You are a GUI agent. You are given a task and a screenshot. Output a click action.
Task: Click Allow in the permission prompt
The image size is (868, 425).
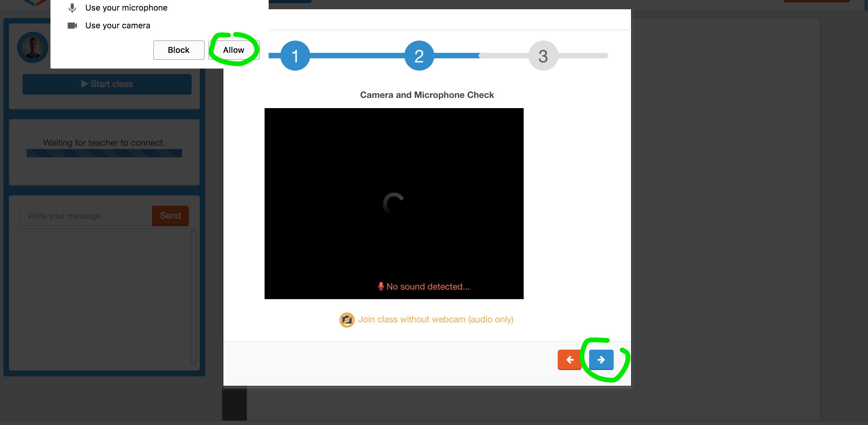234,50
